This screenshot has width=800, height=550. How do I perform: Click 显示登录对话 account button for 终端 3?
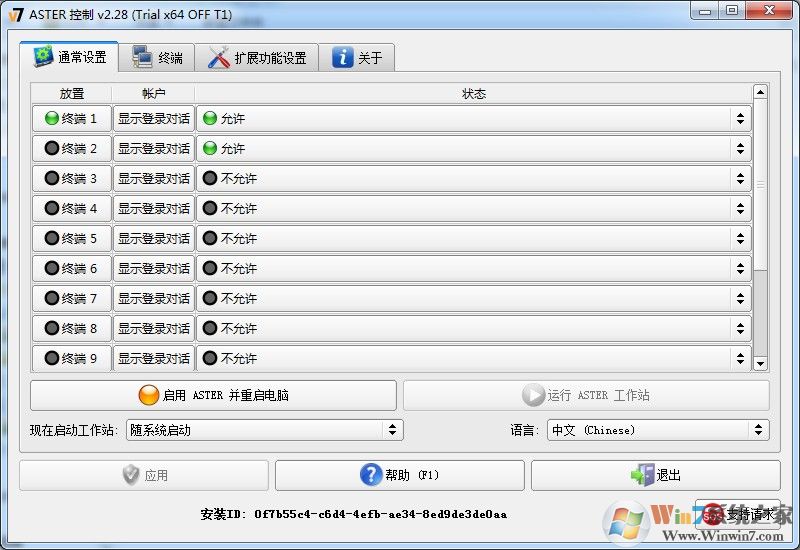[x=154, y=179]
